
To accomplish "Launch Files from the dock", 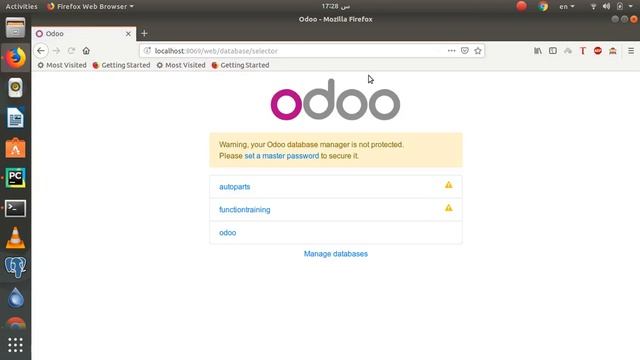I will 16,28.
